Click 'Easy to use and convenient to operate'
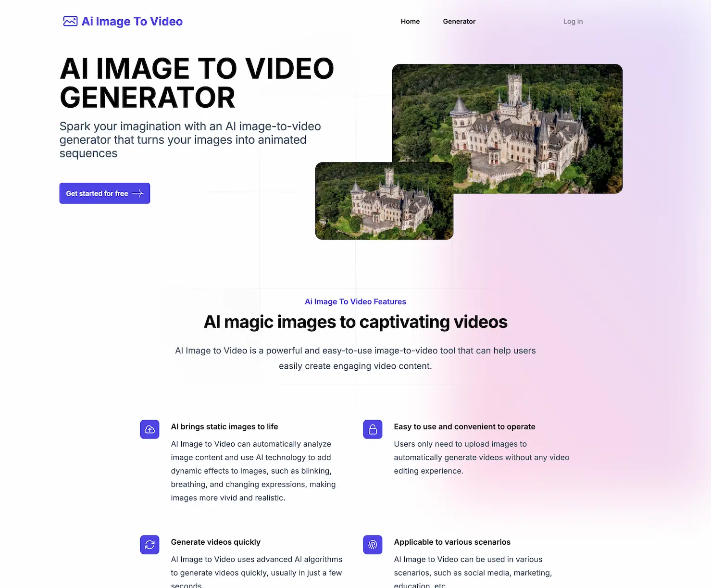Screen dimensions: 711x588 pos(464,426)
